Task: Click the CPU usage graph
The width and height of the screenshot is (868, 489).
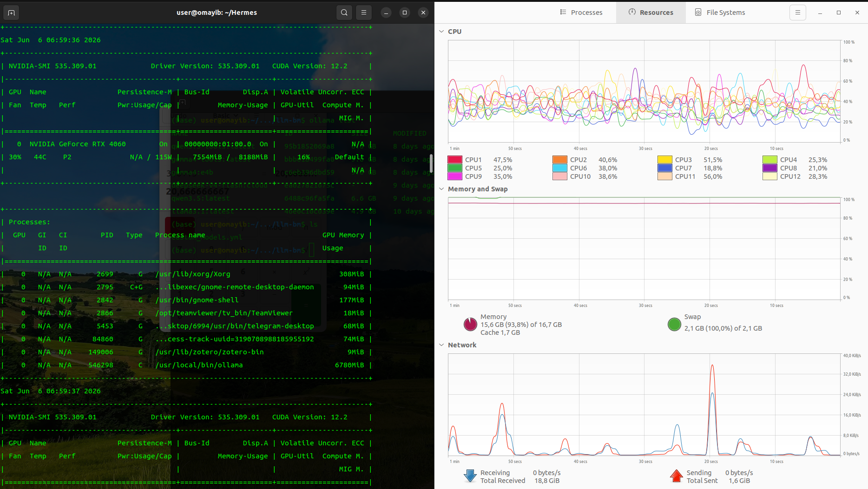Action: click(x=644, y=91)
